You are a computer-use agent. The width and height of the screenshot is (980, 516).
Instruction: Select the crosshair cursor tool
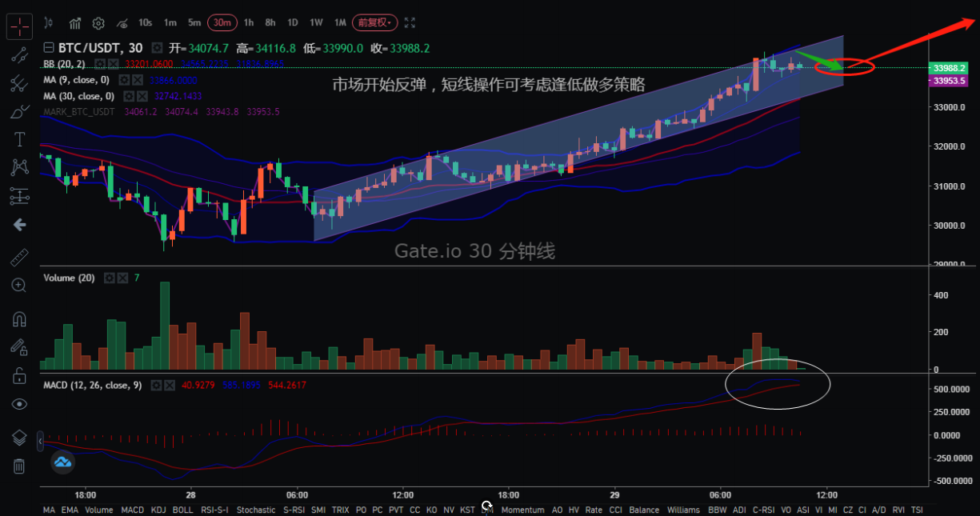[x=19, y=26]
